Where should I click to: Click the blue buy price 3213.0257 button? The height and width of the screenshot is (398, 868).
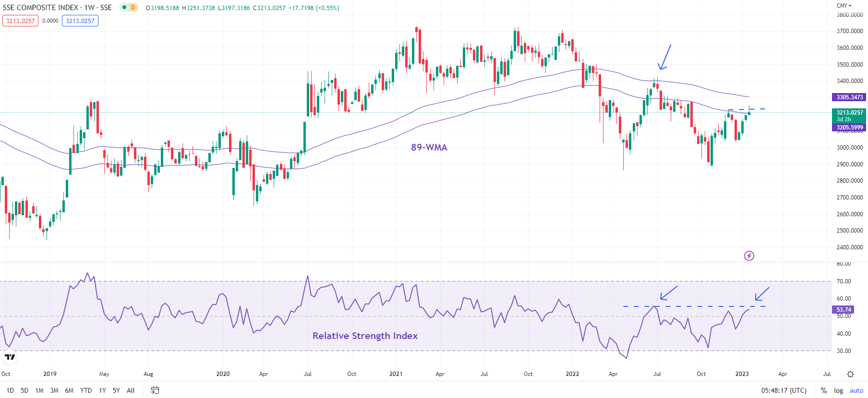(x=80, y=21)
